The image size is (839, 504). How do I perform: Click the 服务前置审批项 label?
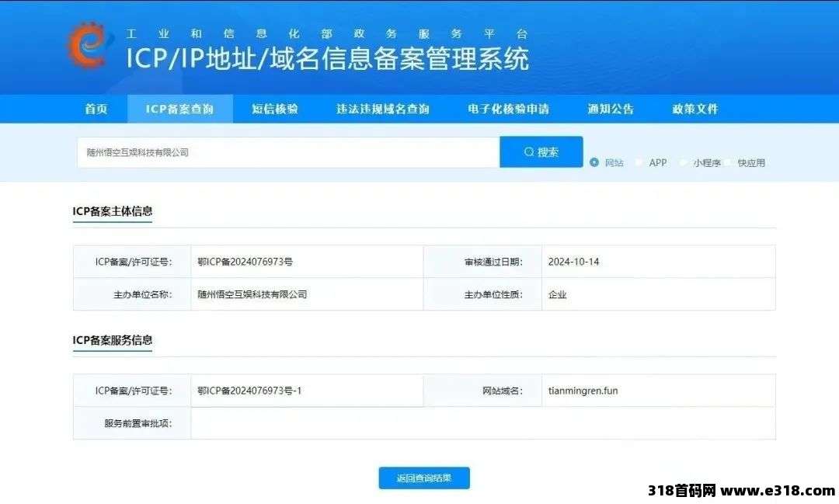click(x=138, y=423)
